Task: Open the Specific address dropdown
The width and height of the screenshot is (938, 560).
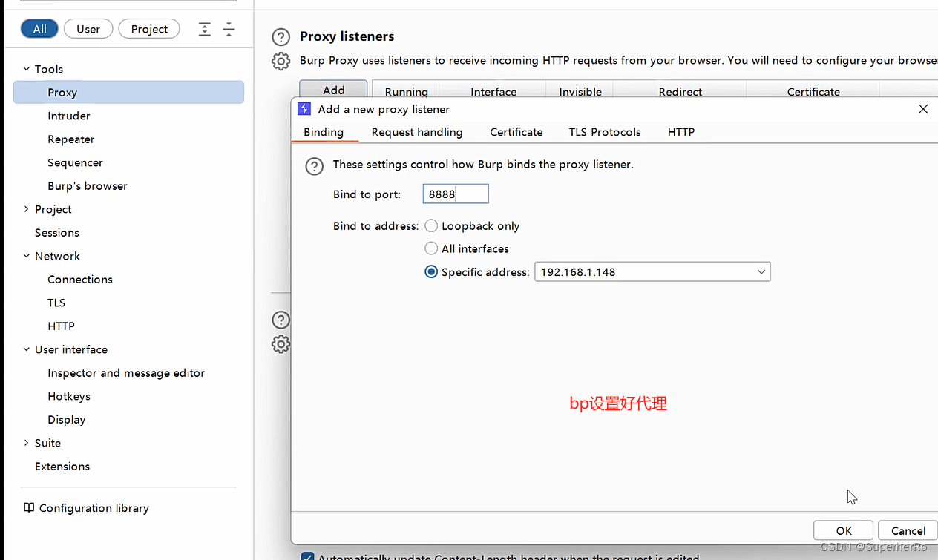Action: coord(652,272)
